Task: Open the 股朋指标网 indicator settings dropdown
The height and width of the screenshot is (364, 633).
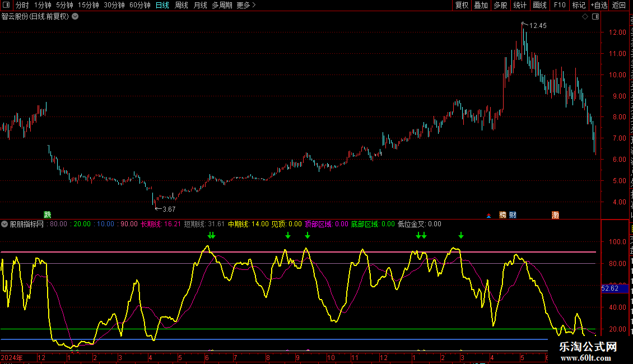Action: pos(4,224)
